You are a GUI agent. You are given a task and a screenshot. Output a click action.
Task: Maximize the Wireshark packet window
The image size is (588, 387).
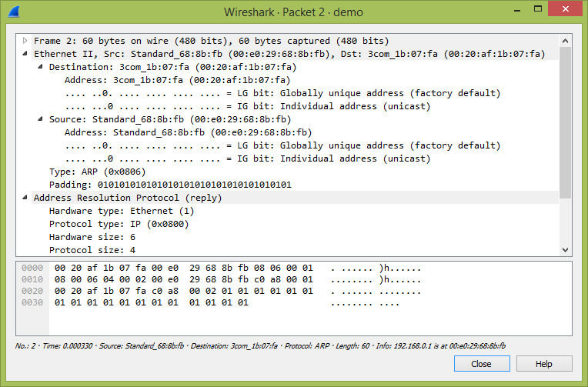(x=530, y=11)
